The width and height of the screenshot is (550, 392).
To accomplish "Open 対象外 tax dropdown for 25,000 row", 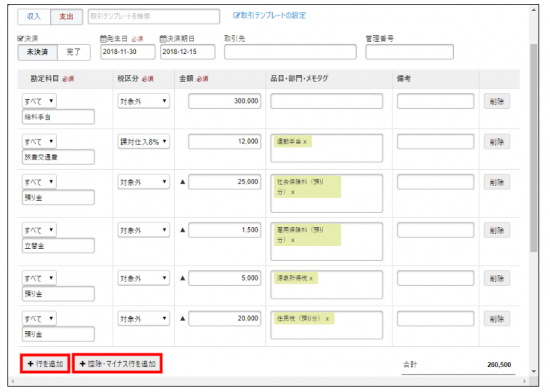I will 143,182.
